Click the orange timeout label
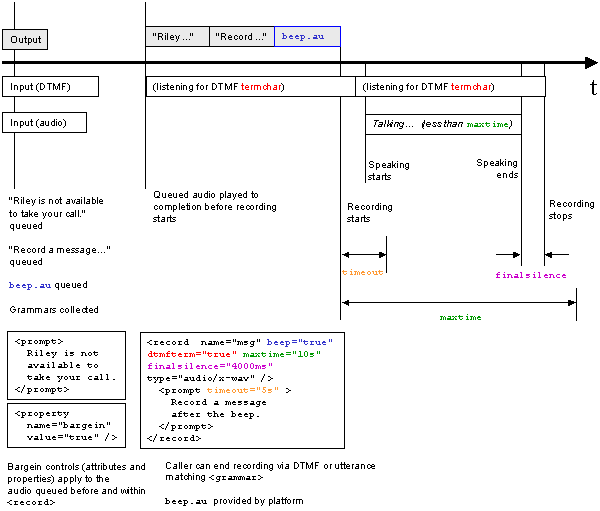Screen dimensions: 600x511 pos(362,271)
